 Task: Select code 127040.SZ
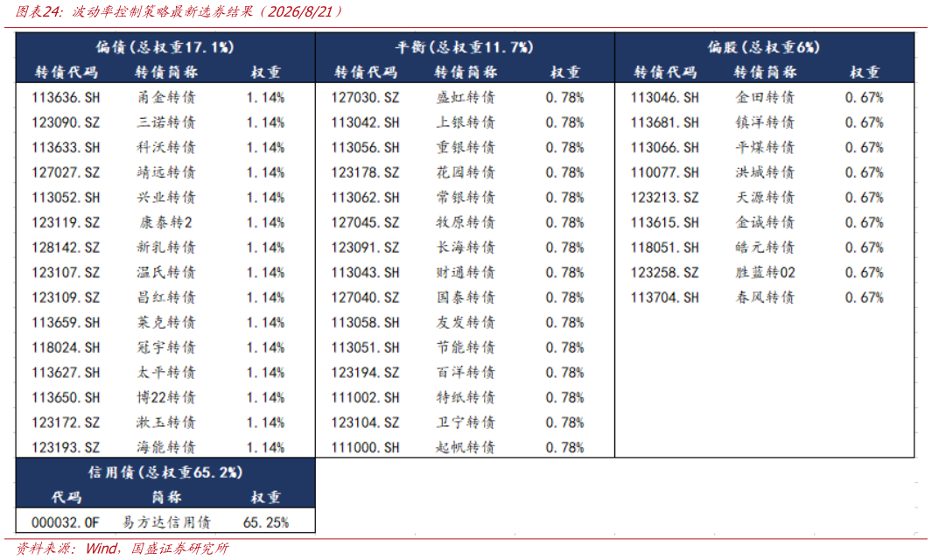366,297
